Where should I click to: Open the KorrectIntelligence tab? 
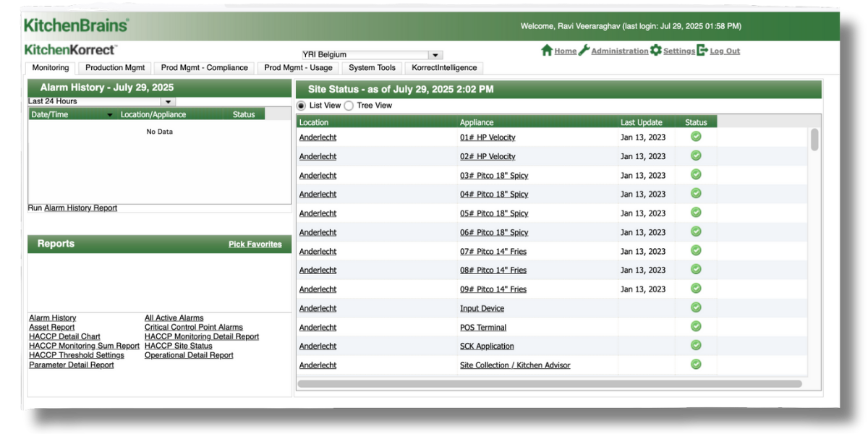444,68
